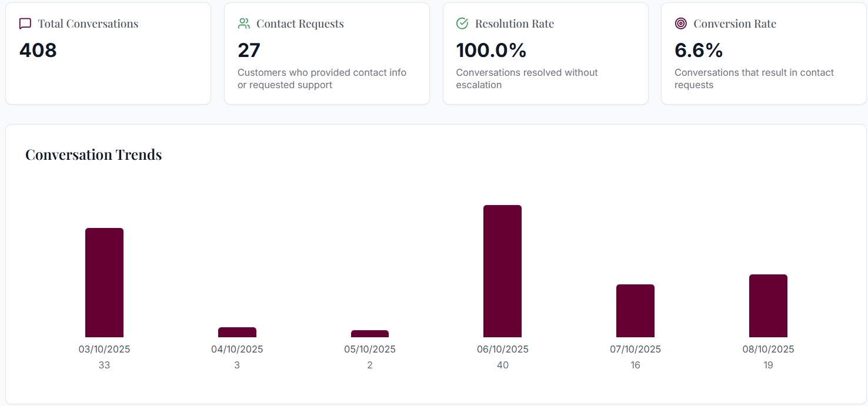Select the date label 07/10/2025
This screenshot has width=868, height=406.
[635, 348]
